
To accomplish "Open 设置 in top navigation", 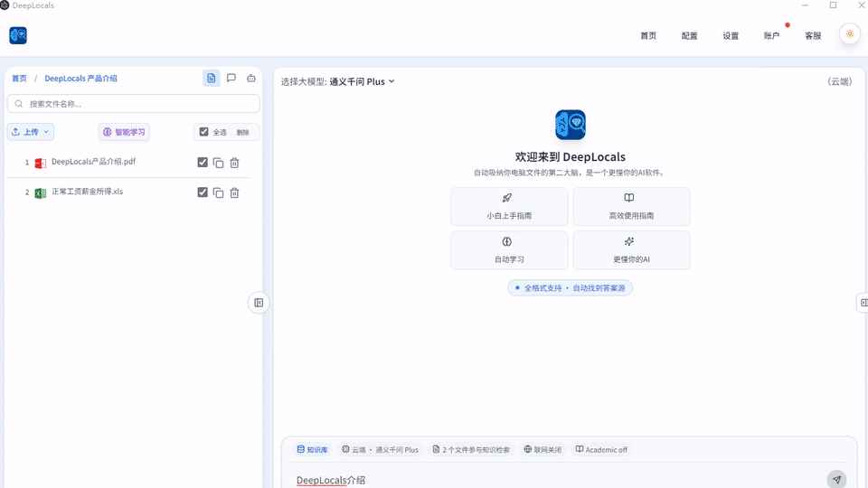I will coord(731,36).
